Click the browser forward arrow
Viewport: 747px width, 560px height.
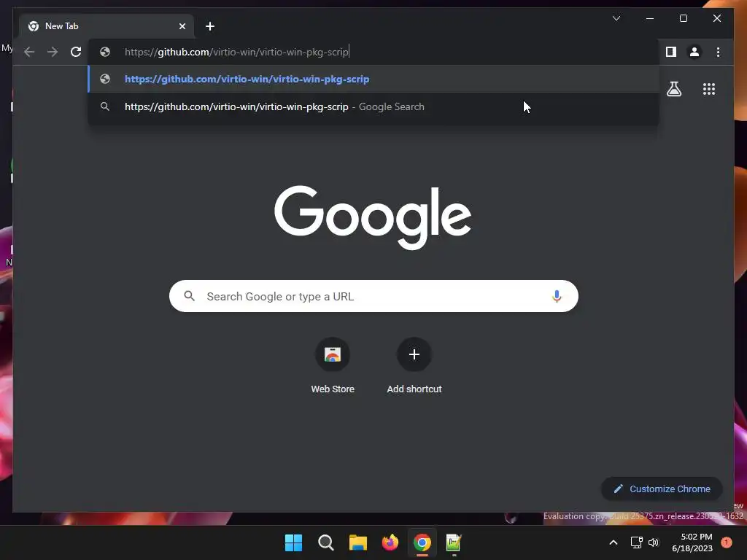pos(53,52)
